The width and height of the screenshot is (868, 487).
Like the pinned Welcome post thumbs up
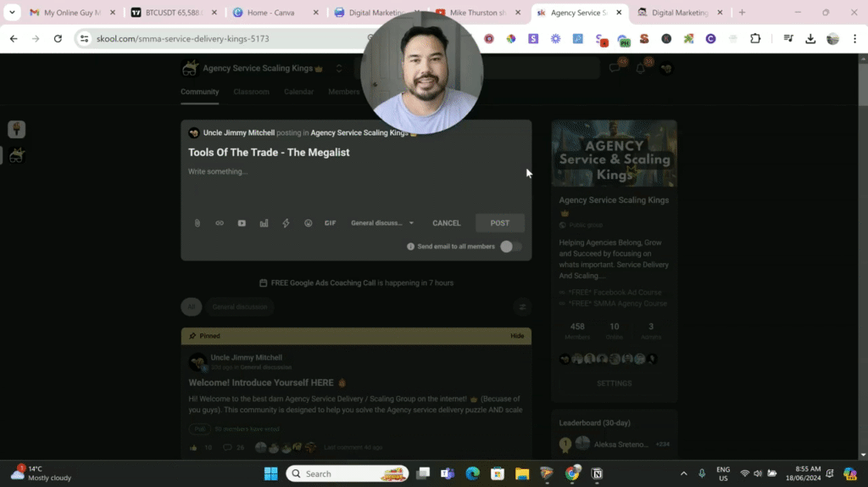[193, 448]
